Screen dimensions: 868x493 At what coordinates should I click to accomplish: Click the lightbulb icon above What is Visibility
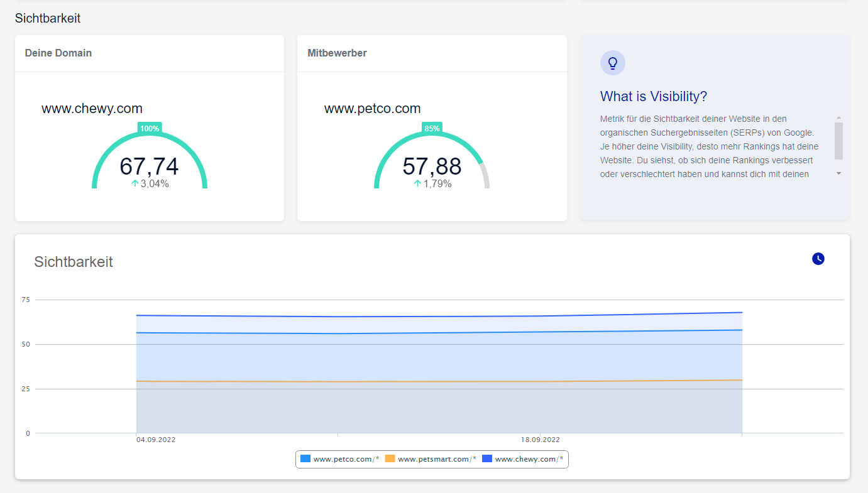coord(613,63)
